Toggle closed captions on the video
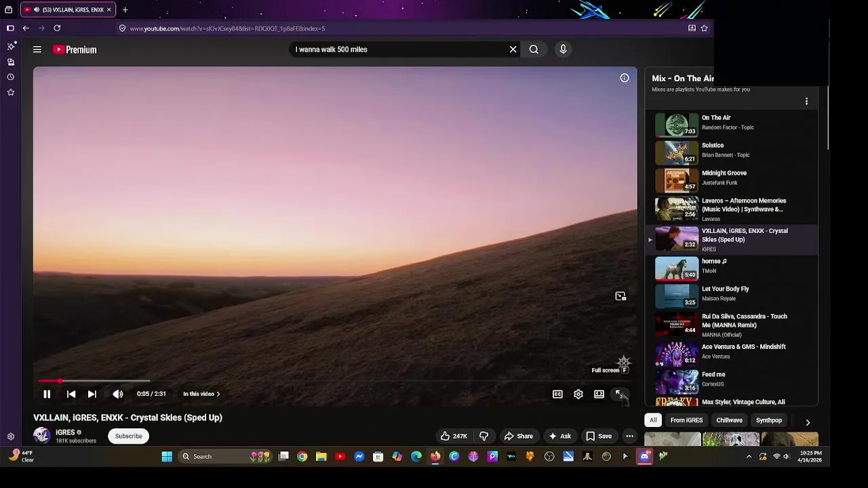 (557, 394)
